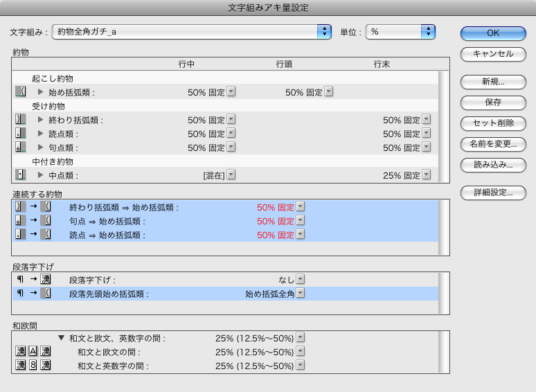
Task: Click the 新規... button
Action: point(493,82)
